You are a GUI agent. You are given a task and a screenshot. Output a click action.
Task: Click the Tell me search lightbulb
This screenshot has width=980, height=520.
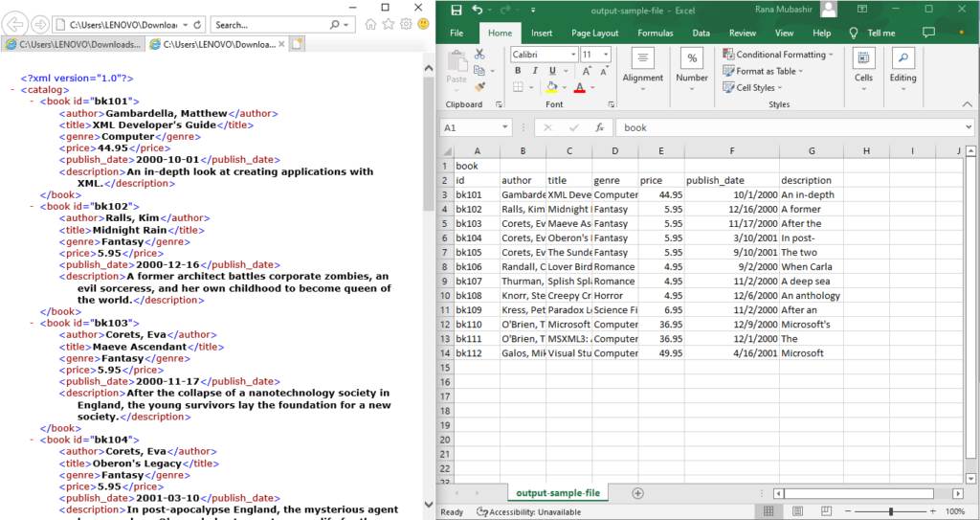(x=854, y=34)
